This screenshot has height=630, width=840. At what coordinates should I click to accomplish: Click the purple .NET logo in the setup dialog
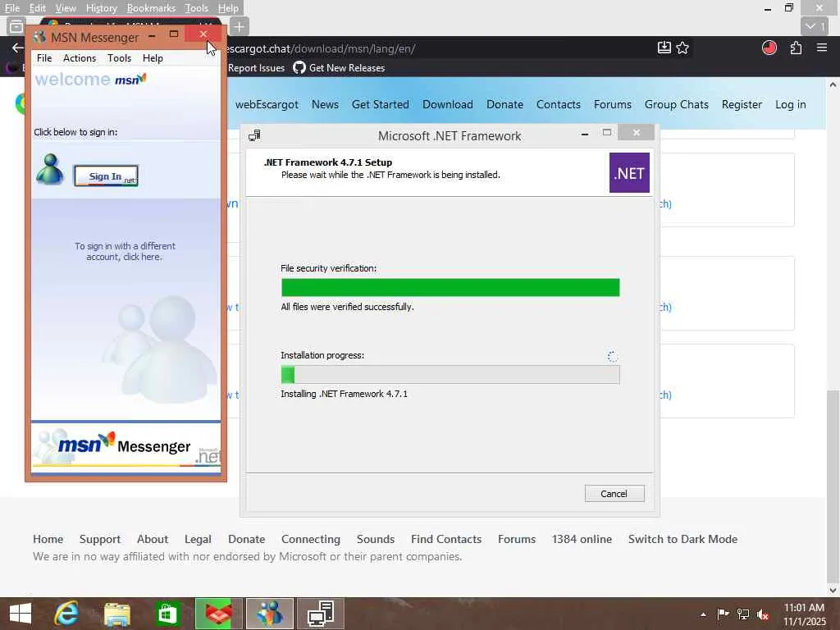click(629, 172)
